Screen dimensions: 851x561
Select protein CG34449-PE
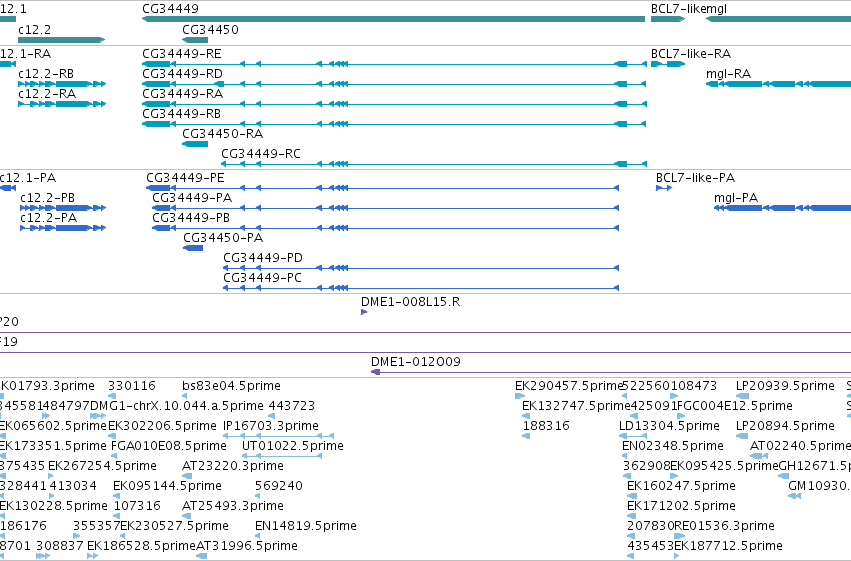[185, 178]
